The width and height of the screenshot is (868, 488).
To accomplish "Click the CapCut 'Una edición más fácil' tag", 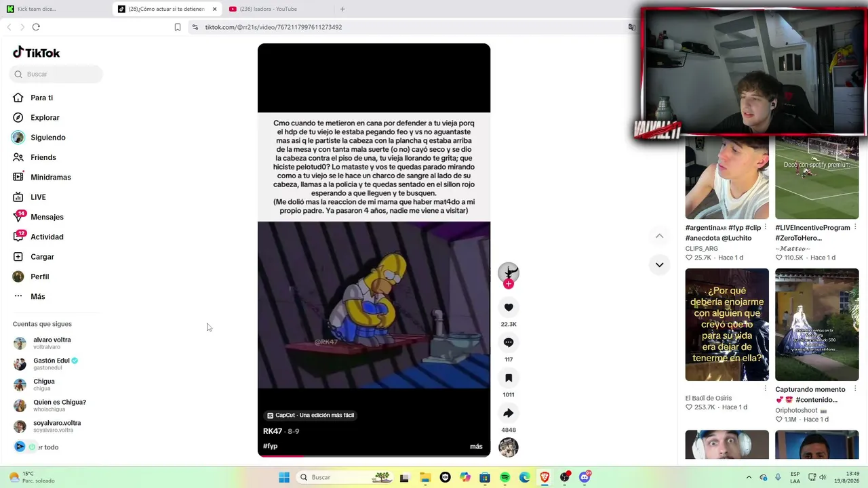I will click(x=311, y=415).
